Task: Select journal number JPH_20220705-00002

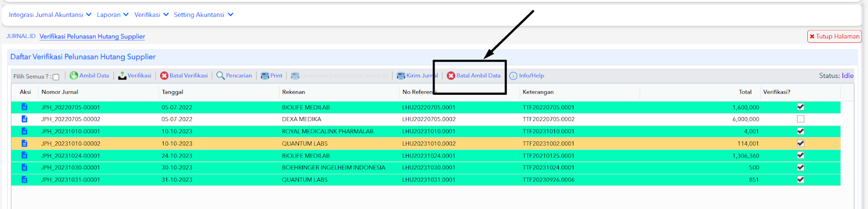Action: 71,119
